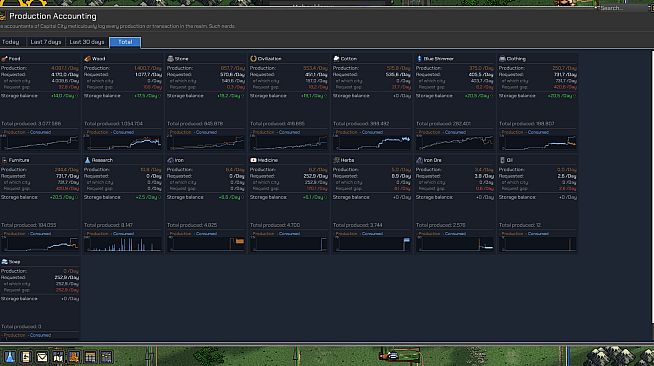Click the Iron Ore resource icon
This screenshot has width=654, height=366.
click(419, 160)
